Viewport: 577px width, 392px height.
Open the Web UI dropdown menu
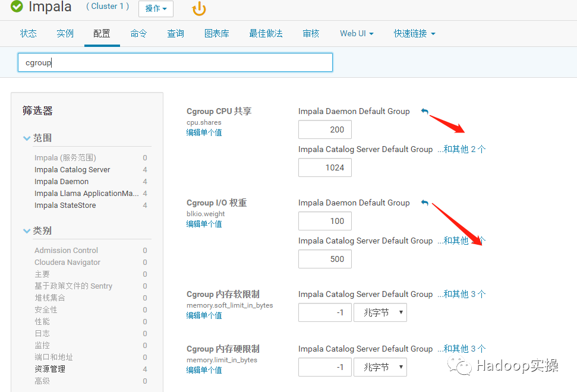pyautogui.click(x=357, y=33)
